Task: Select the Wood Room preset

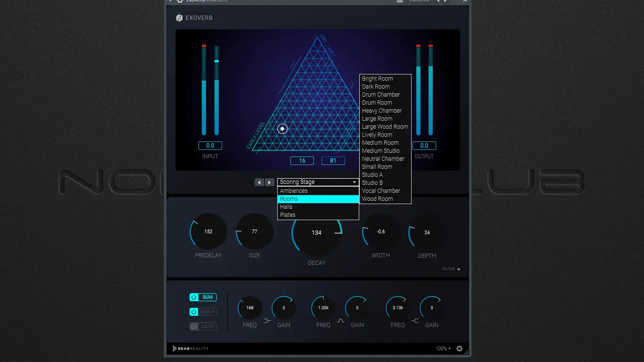Action: click(385, 199)
